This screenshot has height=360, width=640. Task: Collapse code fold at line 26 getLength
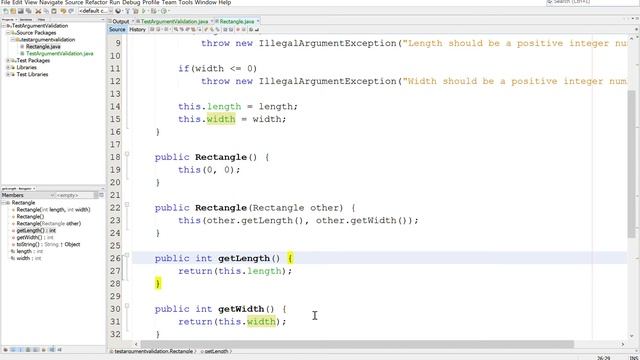click(x=127, y=256)
